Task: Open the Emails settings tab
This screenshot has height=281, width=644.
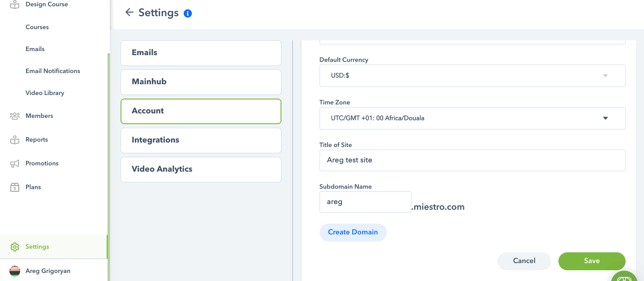Action: (x=201, y=53)
